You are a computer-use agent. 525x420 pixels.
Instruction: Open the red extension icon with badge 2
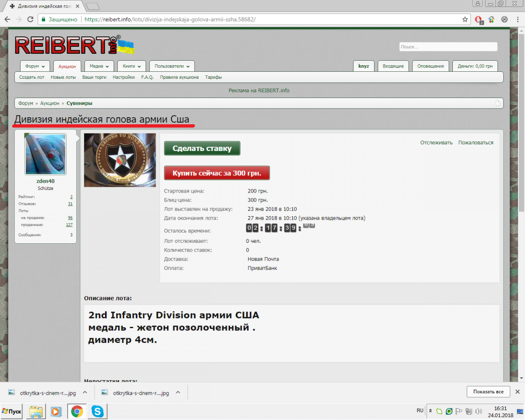[x=479, y=20]
